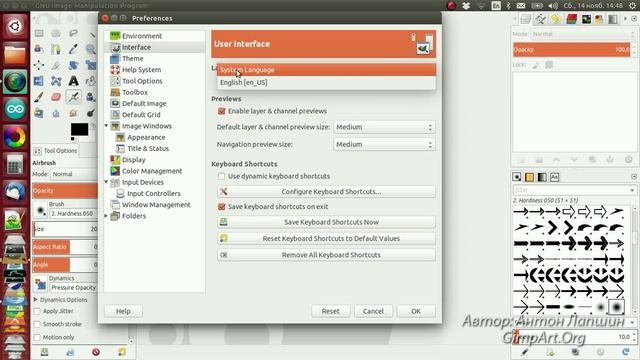Click brush preview icon in Tool Options

tap(40, 210)
